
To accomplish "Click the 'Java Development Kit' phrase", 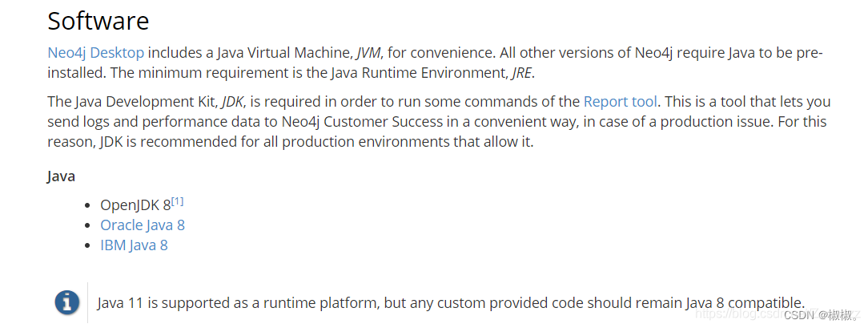I will coord(143,102).
